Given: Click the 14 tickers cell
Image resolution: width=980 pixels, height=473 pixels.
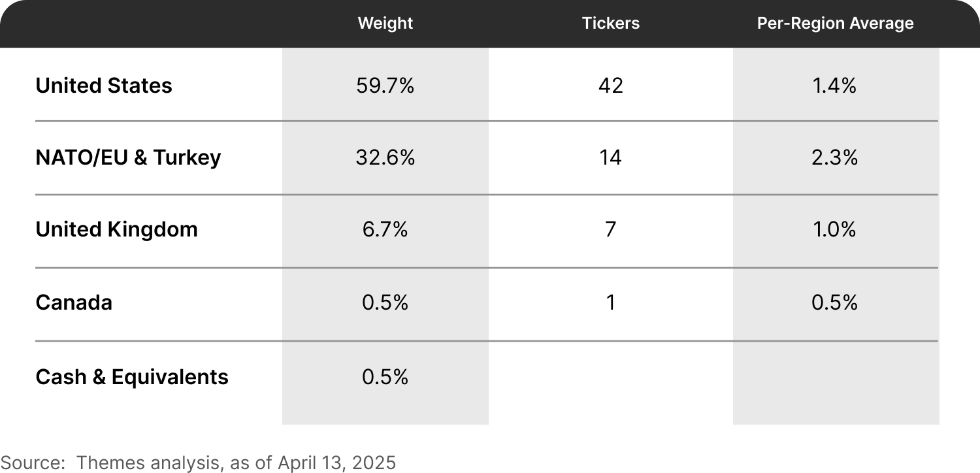Looking at the screenshot, I should click(611, 157).
